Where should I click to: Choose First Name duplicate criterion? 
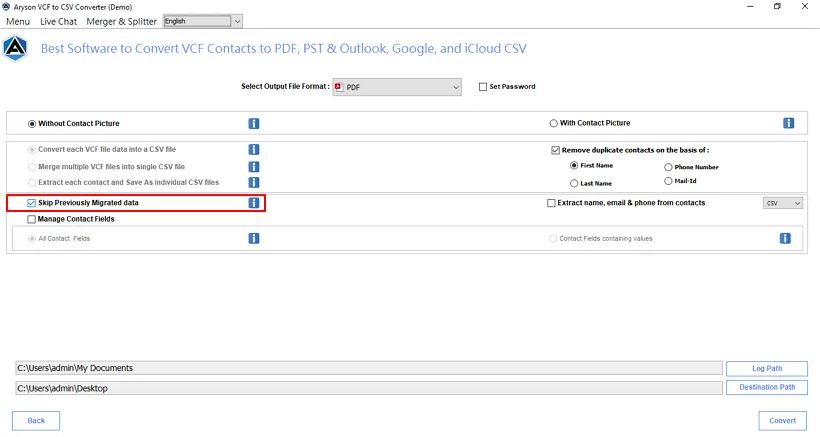point(574,165)
